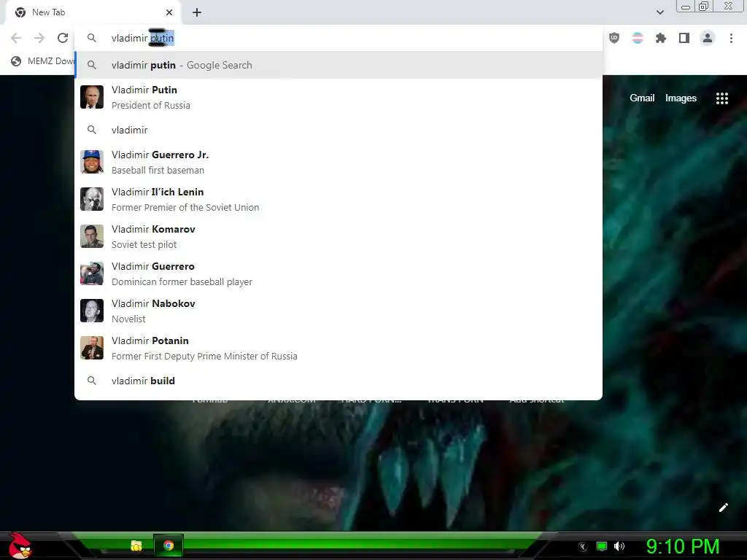Screen dimensions: 747x560
Task: Click the customize page pencil icon
Action: tap(723, 507)
